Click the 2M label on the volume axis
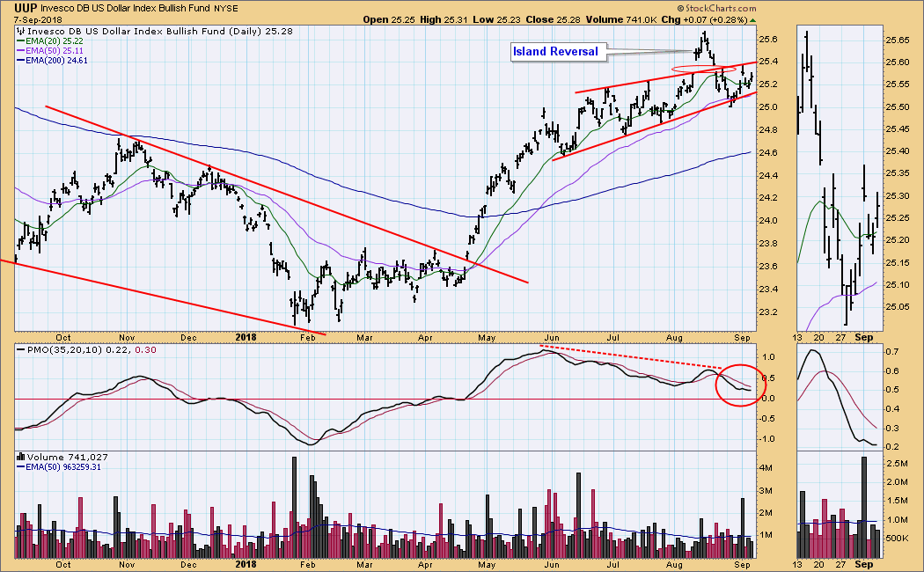Screen dimensions: 924x572 [766, 513]
